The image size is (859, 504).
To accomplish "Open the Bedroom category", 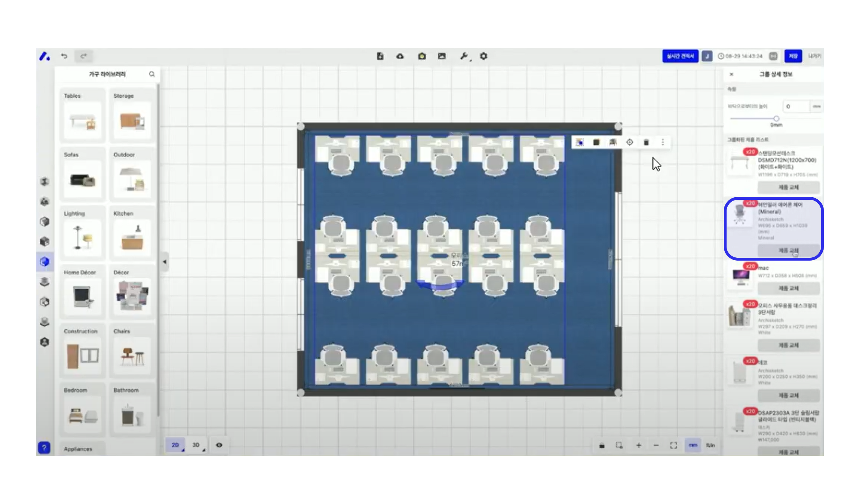I will [83, 409].
